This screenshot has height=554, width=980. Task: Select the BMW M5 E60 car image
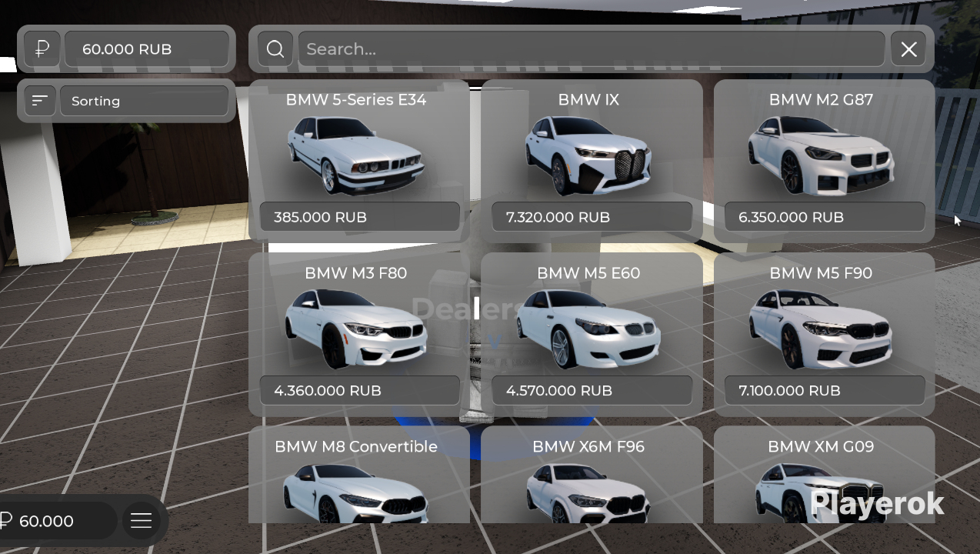click(589, 329)
